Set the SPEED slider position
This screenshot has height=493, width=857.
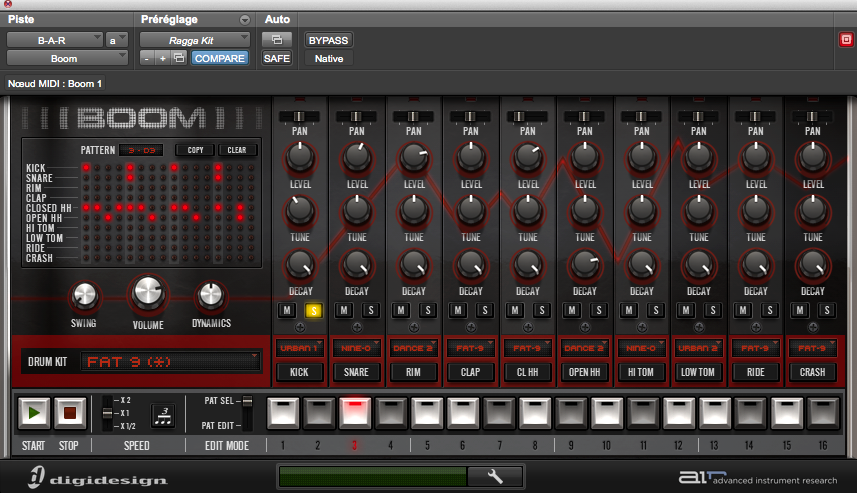pos(107,413)
